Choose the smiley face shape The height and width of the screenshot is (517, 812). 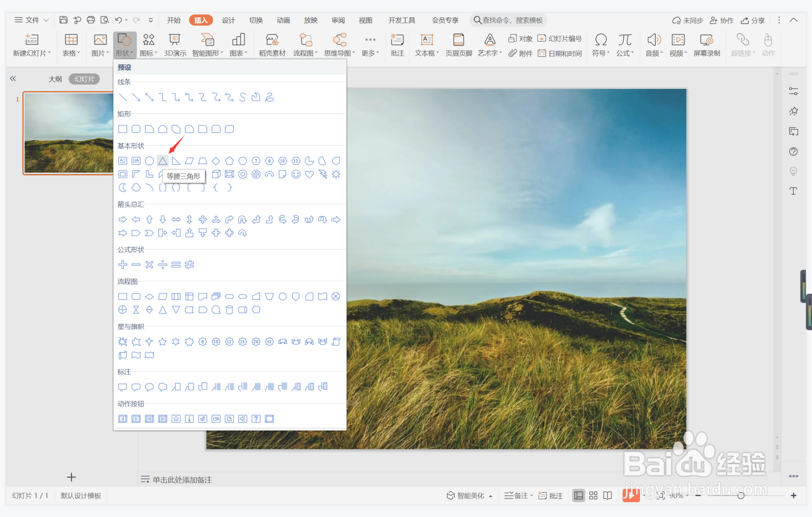[296, 174]
